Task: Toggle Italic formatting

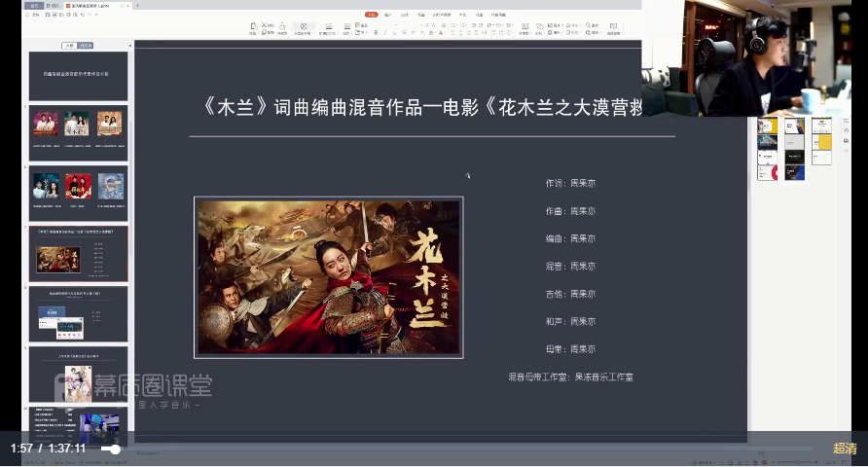Action: tap(385, 32)
